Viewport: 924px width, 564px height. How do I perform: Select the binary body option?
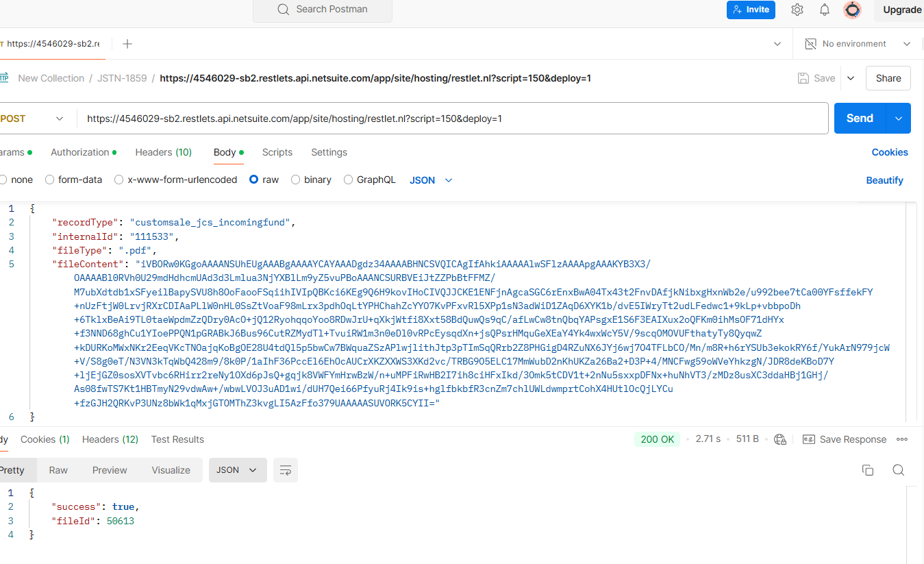(296, 180)
